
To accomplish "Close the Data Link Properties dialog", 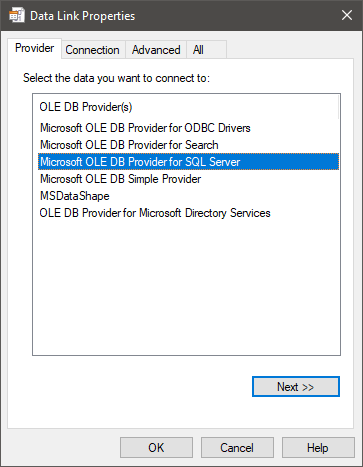I will click(x=347, y=15).
